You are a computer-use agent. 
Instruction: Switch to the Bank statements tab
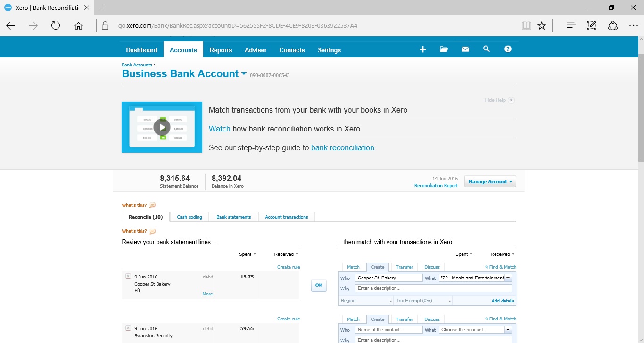(x=233, y=217)
